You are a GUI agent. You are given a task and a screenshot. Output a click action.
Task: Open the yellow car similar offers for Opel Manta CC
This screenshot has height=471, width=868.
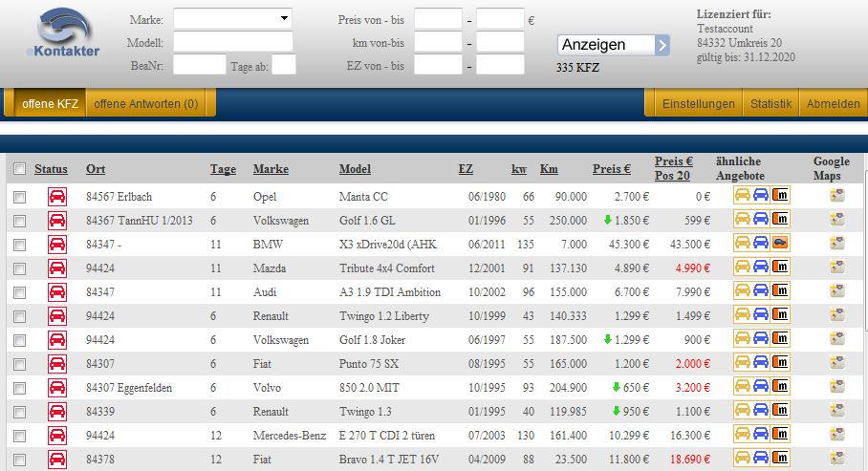(743, 195)
